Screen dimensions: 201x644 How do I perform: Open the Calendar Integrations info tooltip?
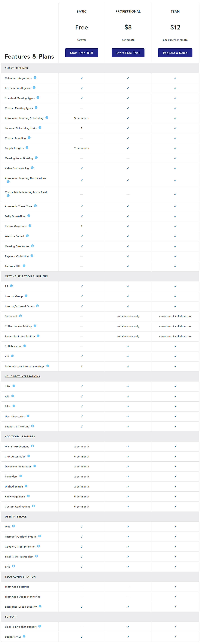35,77
